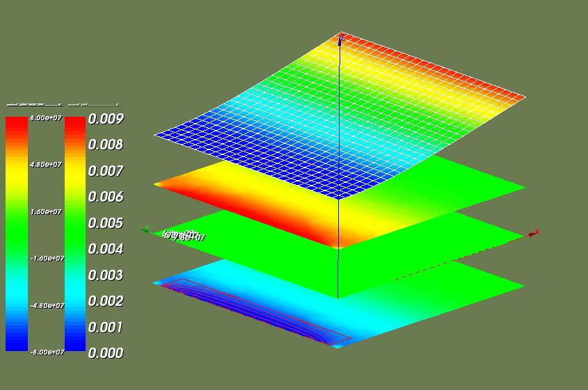Screen dimensions: 588x390
Task: Select the white-gridded deformed mesh surface
Action: pos(340,116)
